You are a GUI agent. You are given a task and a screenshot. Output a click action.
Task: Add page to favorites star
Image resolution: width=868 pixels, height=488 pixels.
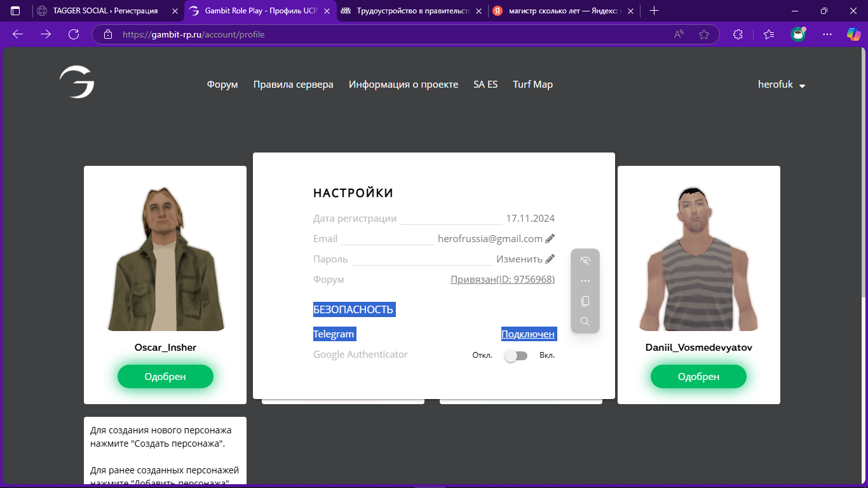(703, 34)
